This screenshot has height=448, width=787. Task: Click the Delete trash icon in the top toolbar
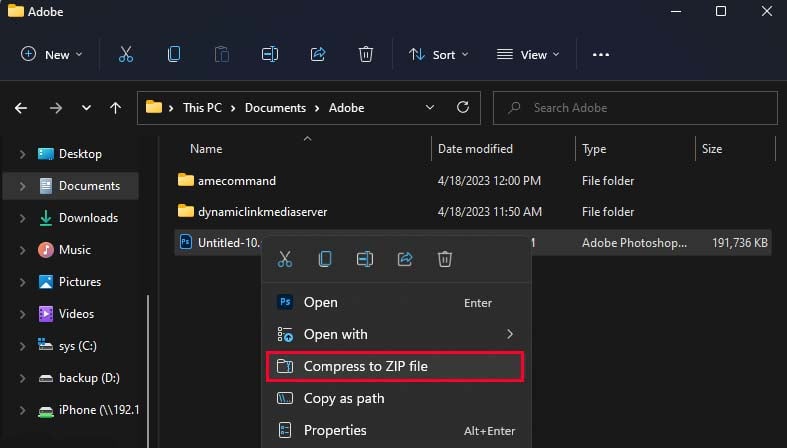tap(366, 55)
